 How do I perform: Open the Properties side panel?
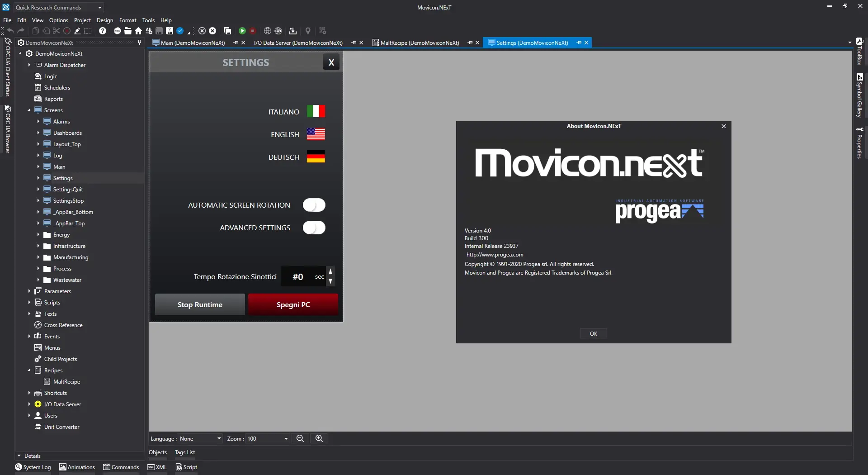coord(859,142)
